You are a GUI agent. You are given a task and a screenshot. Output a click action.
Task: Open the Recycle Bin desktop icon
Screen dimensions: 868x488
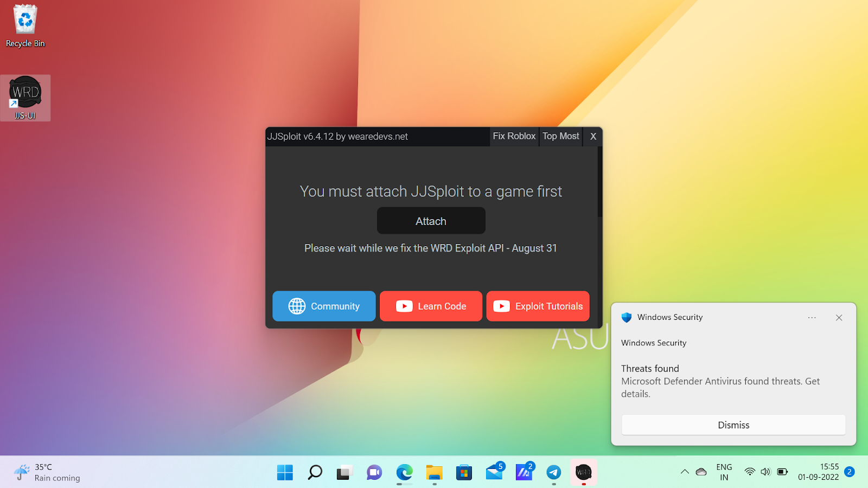point(25,26)
